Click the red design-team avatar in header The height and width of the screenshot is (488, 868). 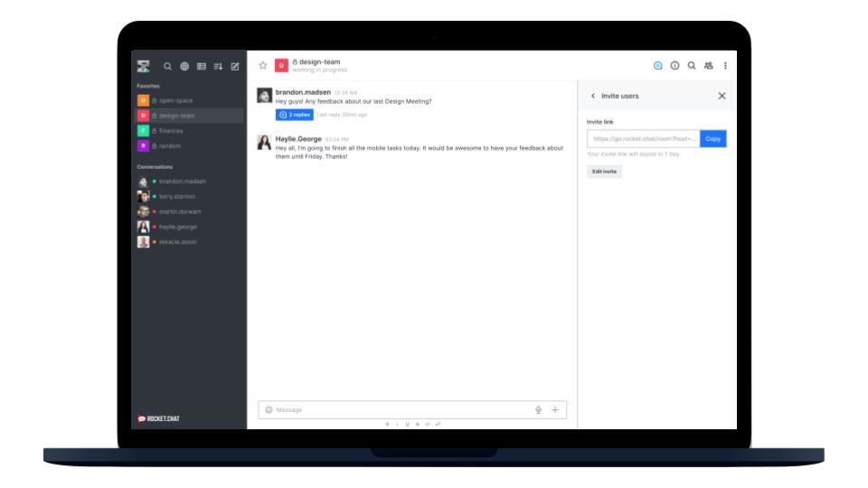pyautogui.click(x=281, y=65)
